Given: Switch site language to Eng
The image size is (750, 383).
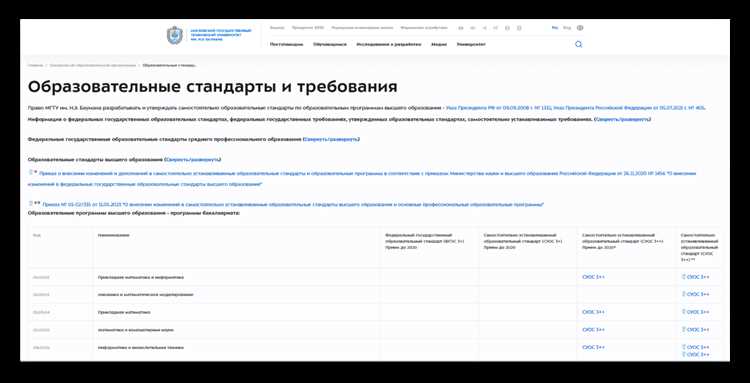Looking at the screenshot, I should click(567, 28).
